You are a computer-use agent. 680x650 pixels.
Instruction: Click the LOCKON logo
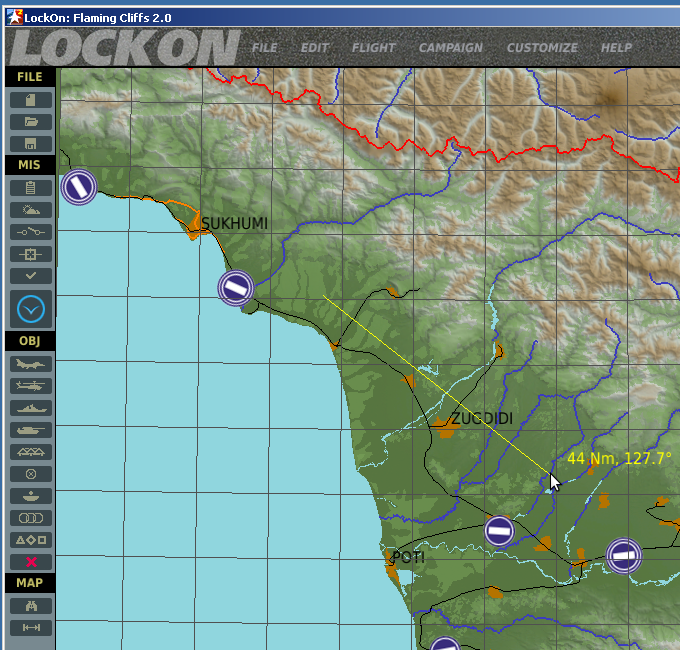pos(124,47)
